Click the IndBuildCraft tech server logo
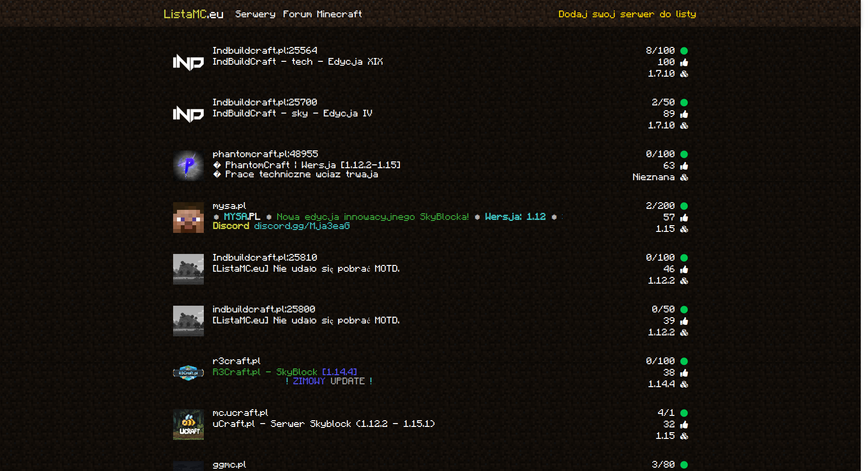The width and height of the screenshot is (868, 471). (188, 62)
